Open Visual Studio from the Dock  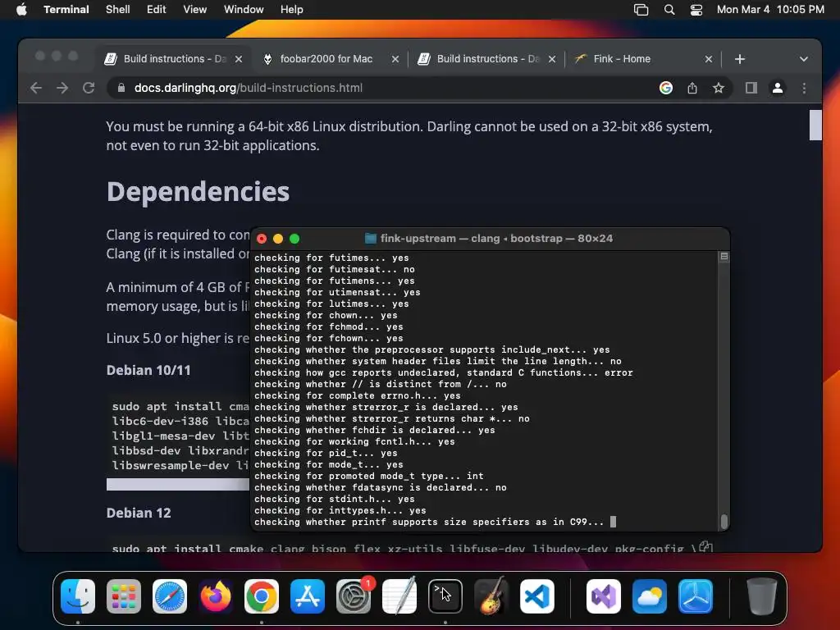pos(604,596)
